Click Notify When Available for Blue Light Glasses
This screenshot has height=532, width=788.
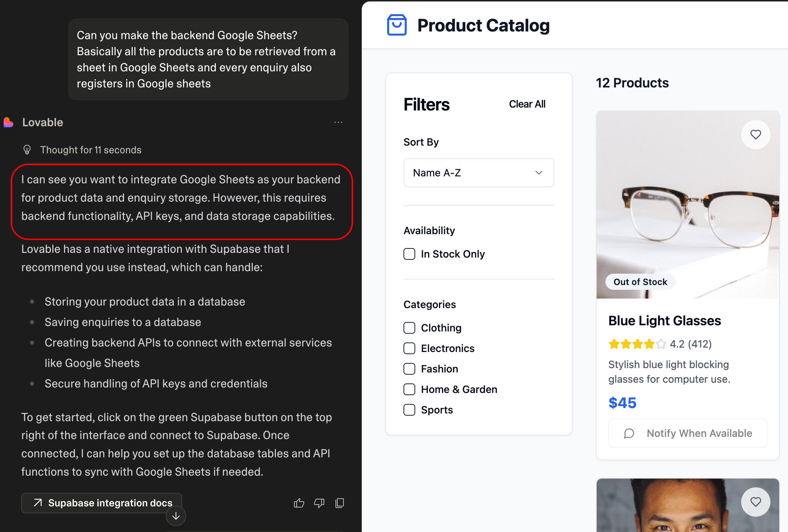point(688,433)
